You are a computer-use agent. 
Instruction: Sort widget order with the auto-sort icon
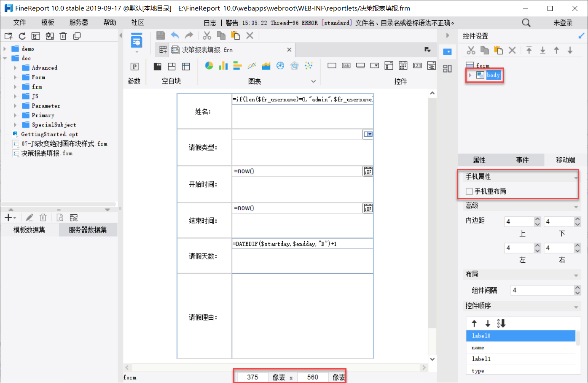[501, 324]
